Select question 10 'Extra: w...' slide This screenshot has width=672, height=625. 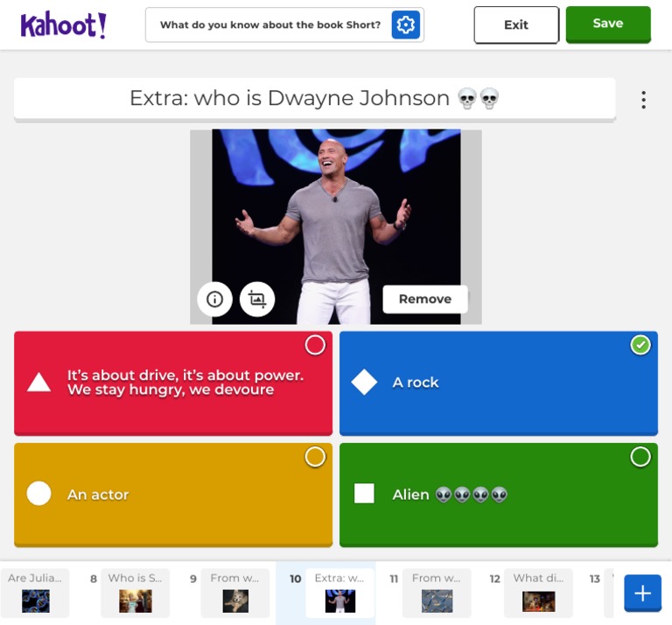(339, 593)
